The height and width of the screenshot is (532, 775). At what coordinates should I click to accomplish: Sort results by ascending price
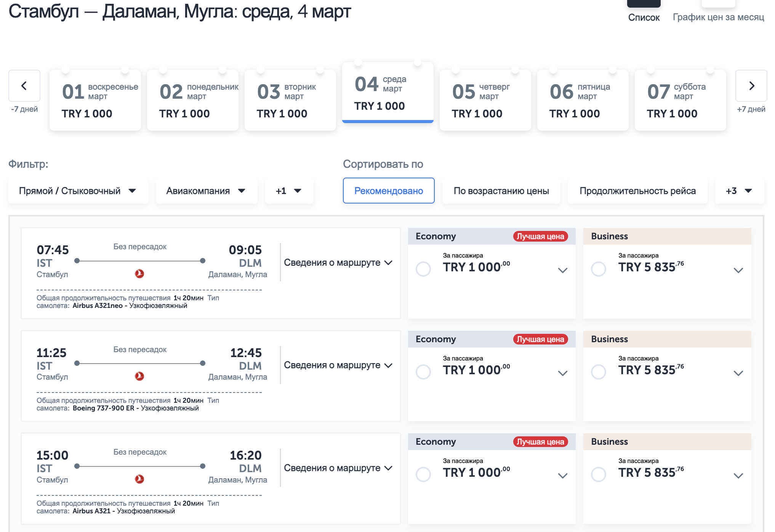click(x=501, y=191)
